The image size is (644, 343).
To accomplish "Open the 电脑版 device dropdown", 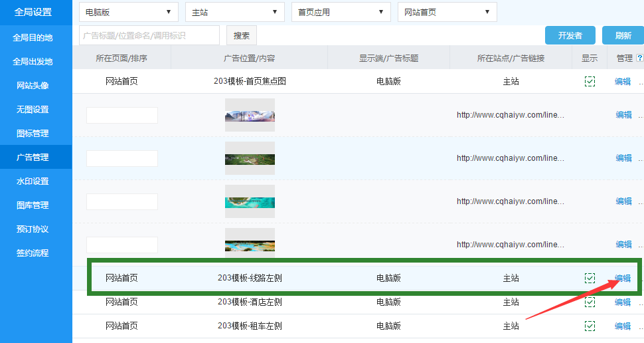I will (129, 12).
